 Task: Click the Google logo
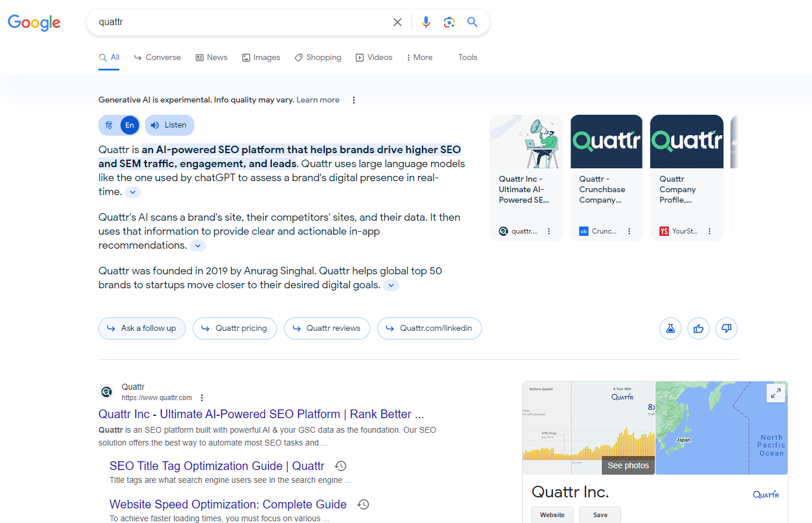34,22
